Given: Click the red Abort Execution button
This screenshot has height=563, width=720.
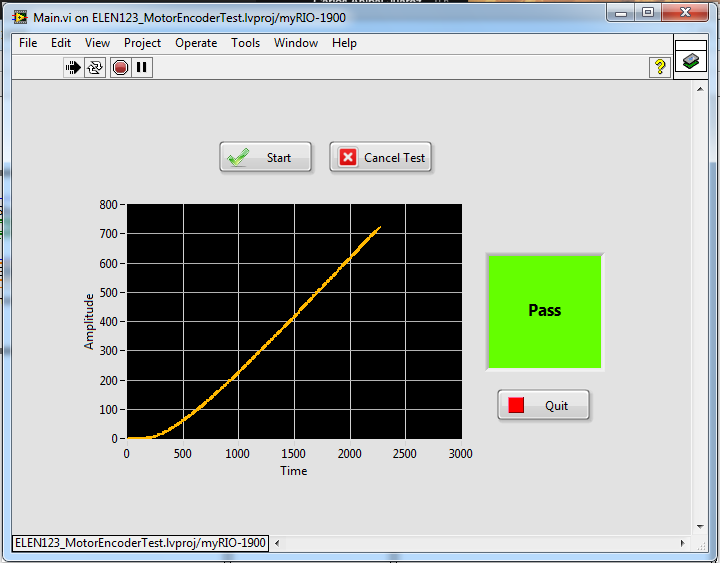Looking at the screenshot, I should point(120,68).
